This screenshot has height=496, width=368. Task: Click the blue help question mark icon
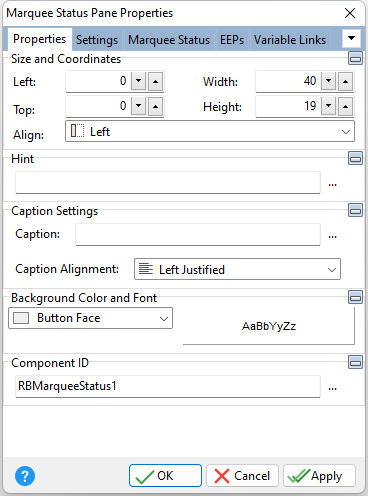[x=25, y=476]
